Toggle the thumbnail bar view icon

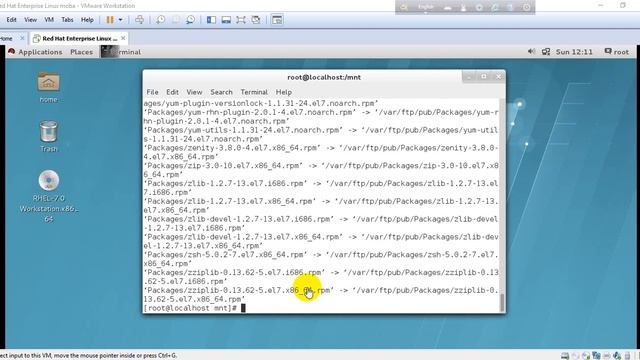click(x=226, y=20)
